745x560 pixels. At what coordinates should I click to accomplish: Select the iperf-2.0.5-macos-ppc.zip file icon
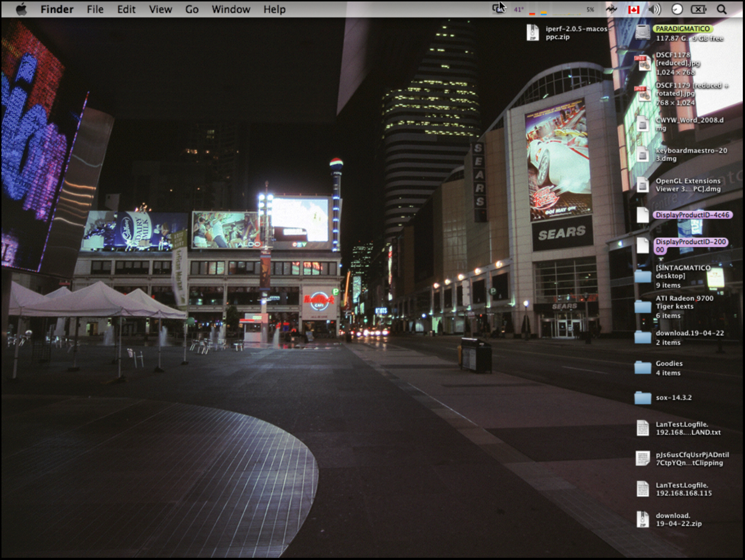tap(533, 33)
